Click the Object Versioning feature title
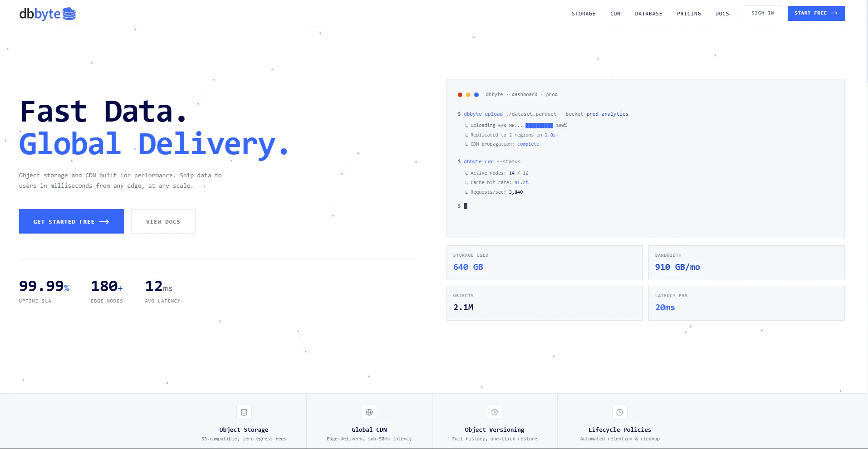This screenshot has height=449, width=868. click(495, 429)
